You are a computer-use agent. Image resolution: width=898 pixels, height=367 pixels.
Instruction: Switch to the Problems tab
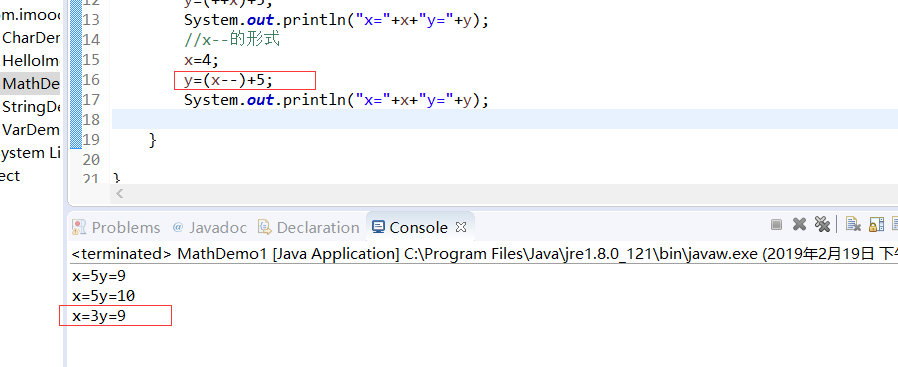click(x=125, y=227)
